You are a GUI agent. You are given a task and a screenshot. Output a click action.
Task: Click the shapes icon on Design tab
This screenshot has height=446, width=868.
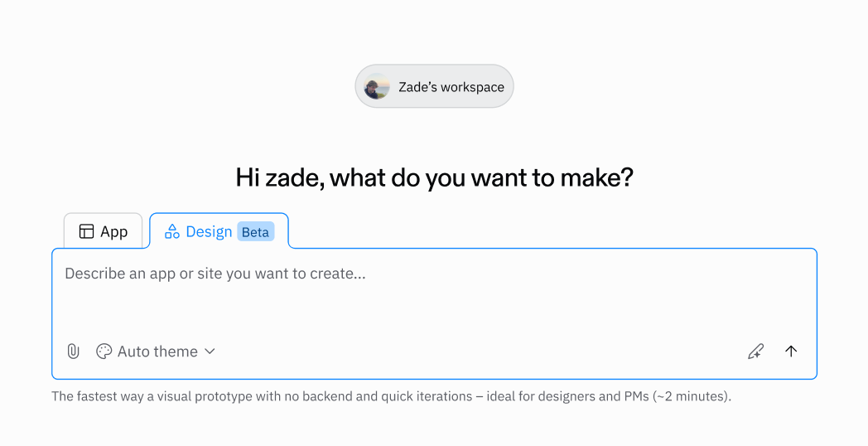pos(172,231)
